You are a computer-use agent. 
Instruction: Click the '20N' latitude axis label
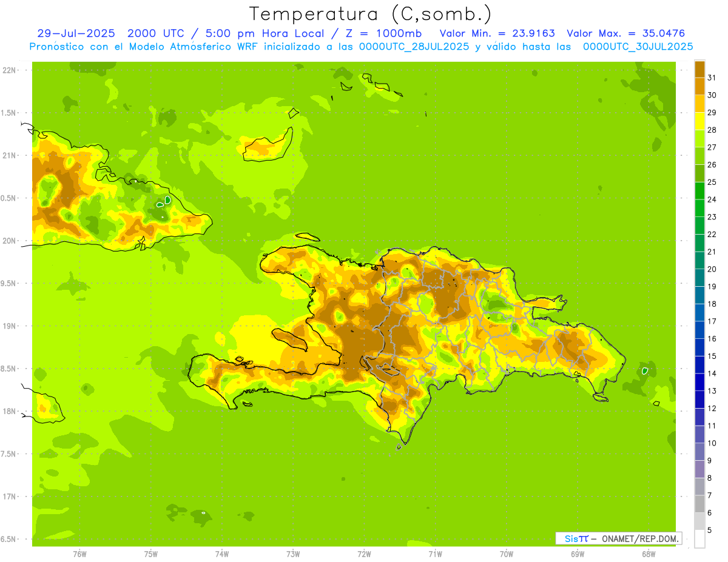pyautogui.click(x=9, y=241)
